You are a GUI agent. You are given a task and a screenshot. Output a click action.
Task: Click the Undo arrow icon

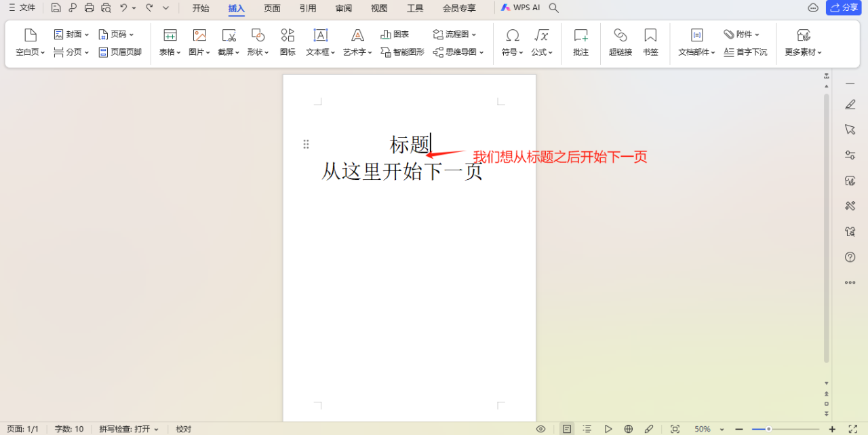(123, 8)
